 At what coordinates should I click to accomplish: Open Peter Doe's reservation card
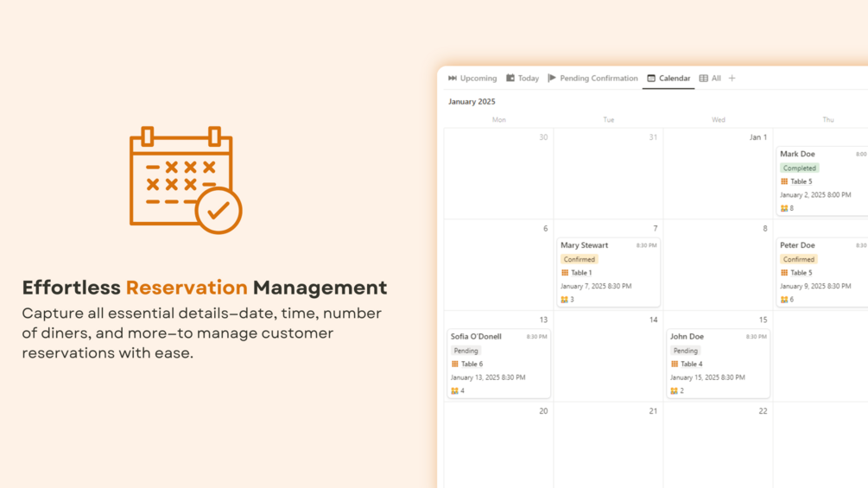(822, 272)
